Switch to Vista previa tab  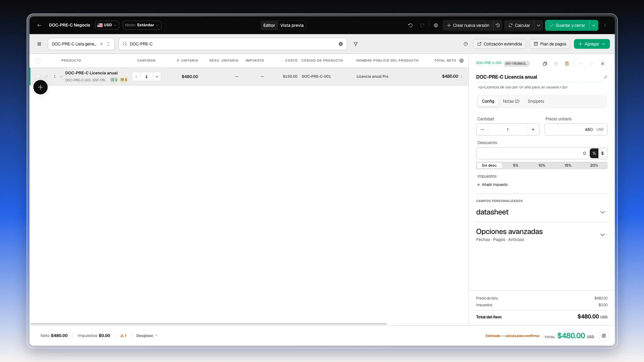(x=292, y=25)
